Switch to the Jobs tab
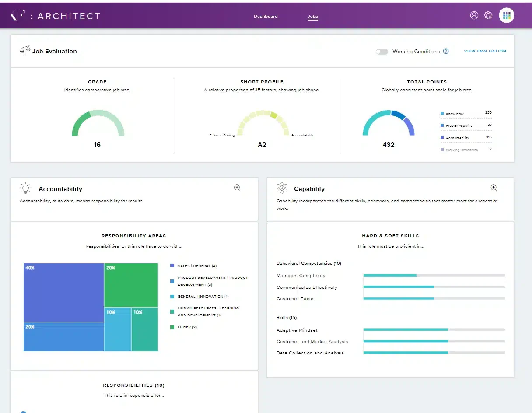 pos(312,17)
